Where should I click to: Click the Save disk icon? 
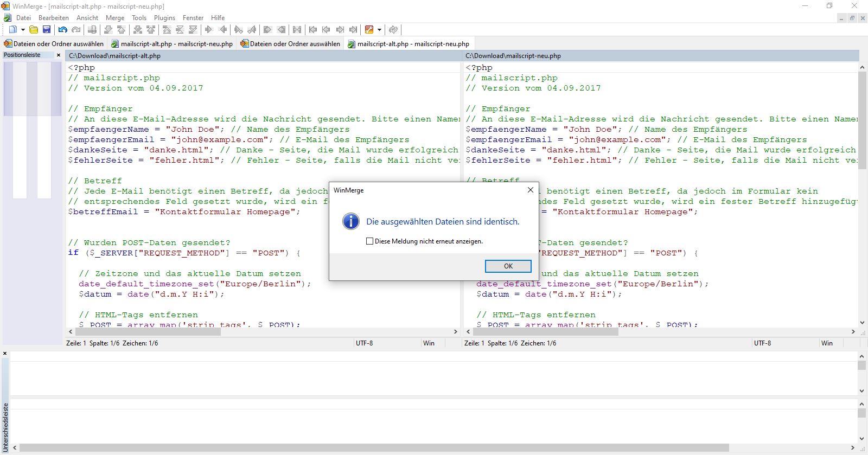click(47, 30)
